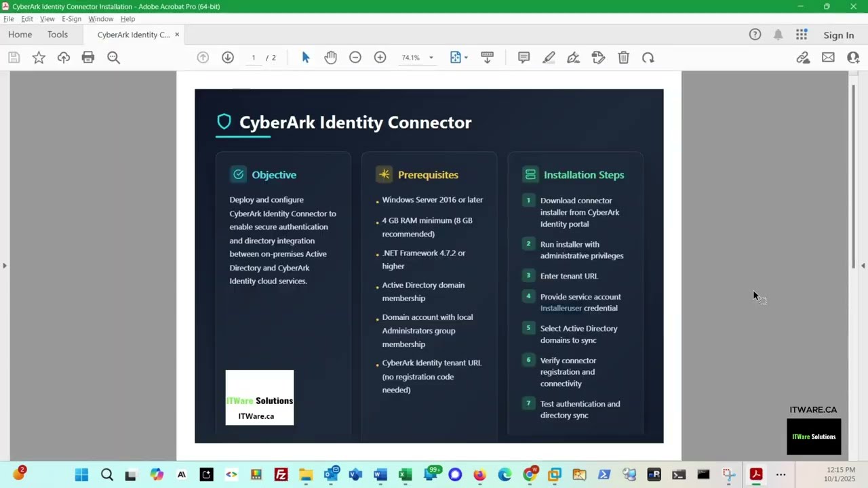The image size is (868, 488).
Task: Click the ITWare Solutions logo in page
Action: 260,398
